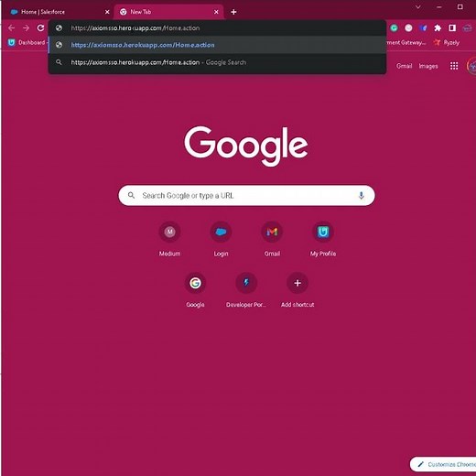Click the Google logo

(x=246, y=146)
